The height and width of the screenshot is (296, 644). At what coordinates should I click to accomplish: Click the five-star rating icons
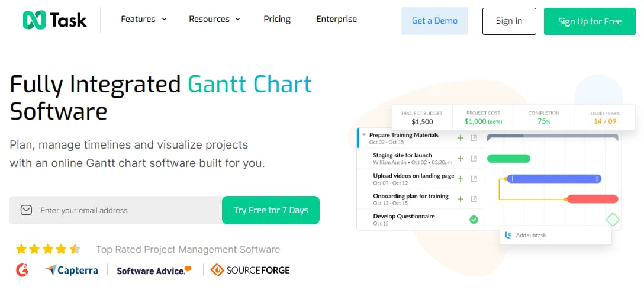[48, 249]
